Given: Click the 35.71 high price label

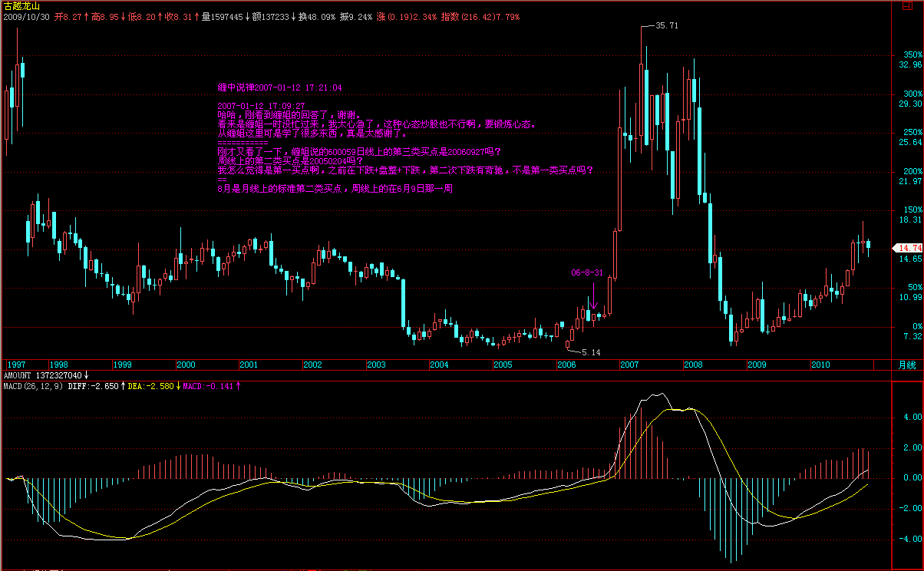Looking at the screenshot, I should [x=667, y=25].
